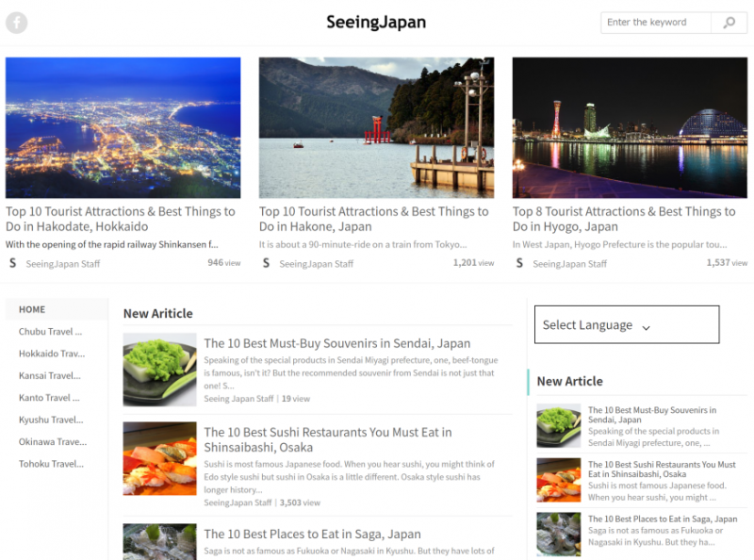Click the magnifying glass search icon
This screenshot has height=560, width=754.
click(729, 23)
